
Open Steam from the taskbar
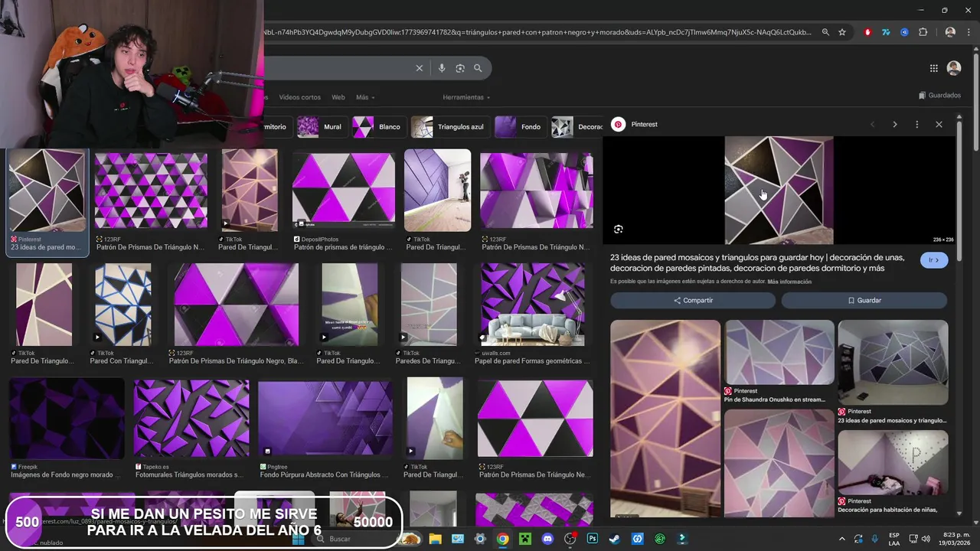click(x=615, y=539)
